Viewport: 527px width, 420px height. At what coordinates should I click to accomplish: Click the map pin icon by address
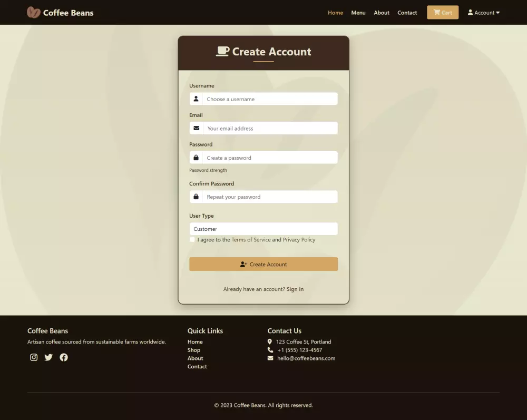click(x=269, y=341)
